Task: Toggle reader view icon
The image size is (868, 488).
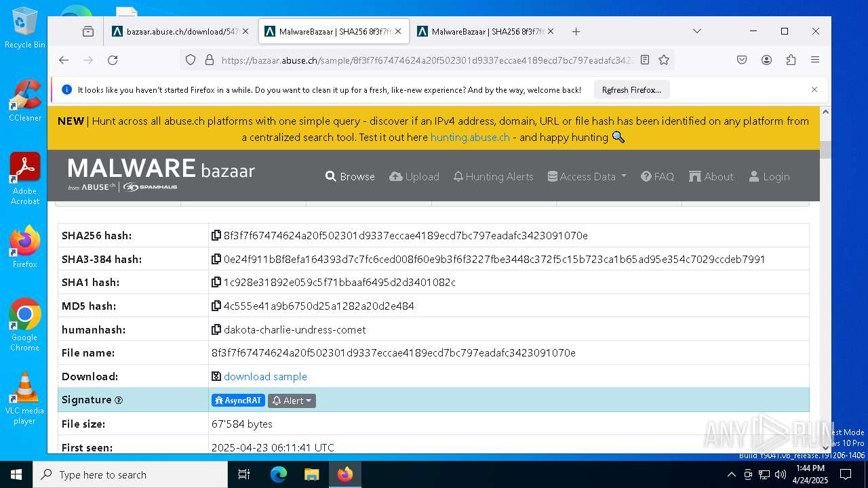Action: [x=645, y=60]
